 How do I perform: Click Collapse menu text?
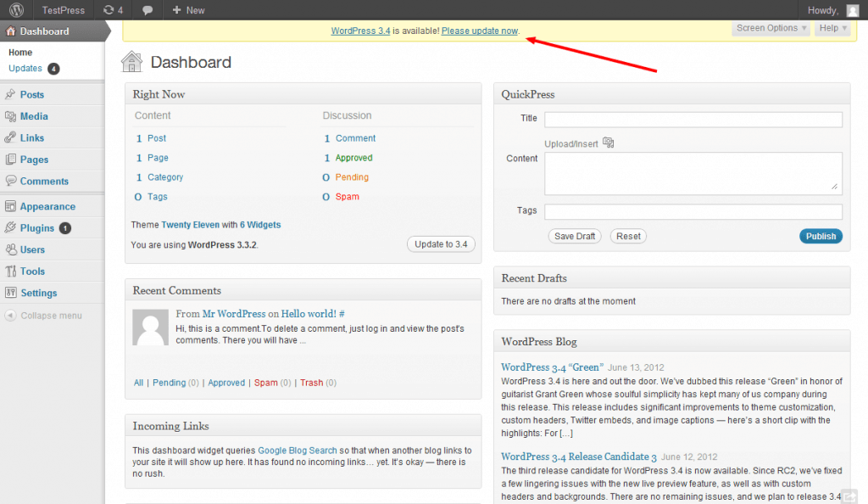(51, 316)
